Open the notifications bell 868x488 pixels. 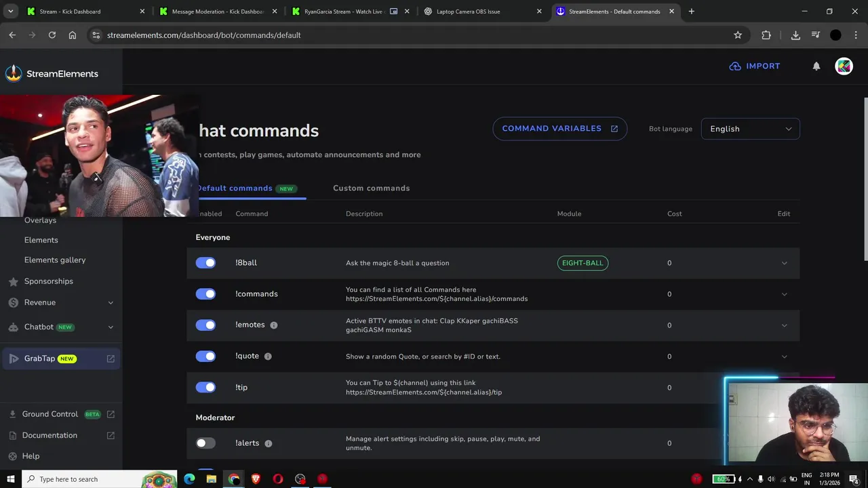click(x=816, y=66)
